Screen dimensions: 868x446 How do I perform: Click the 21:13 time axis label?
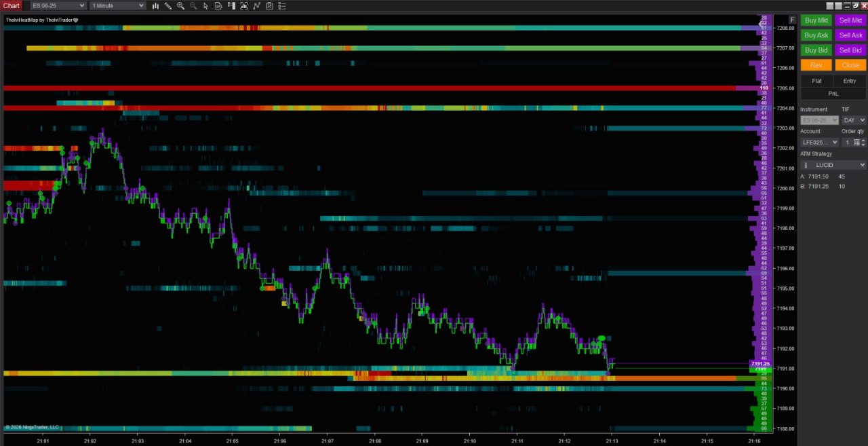pyautogui.click(x=612, y=441)
